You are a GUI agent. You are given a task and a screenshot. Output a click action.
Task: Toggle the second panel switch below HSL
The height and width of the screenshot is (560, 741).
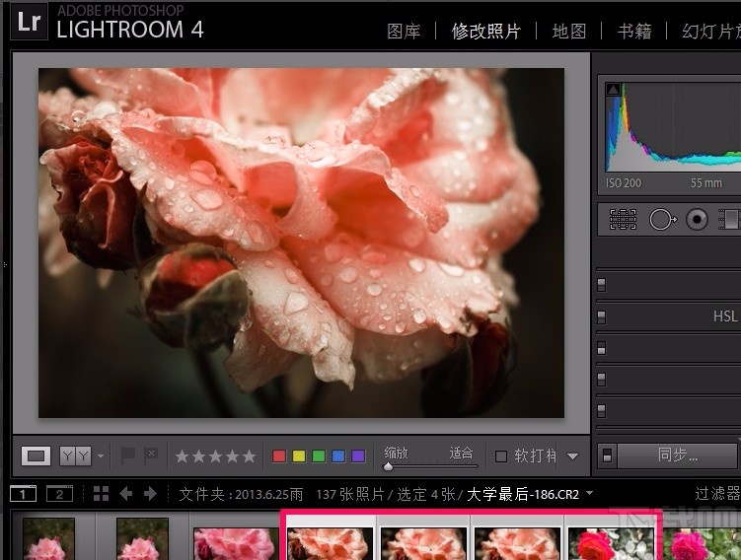pos(602,380)
